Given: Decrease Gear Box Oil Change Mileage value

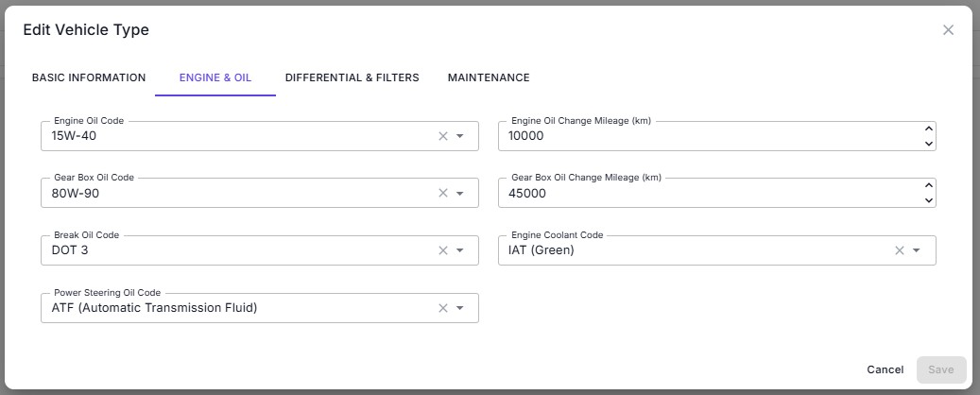Looking at the screenshot, I should click(928, 200).
